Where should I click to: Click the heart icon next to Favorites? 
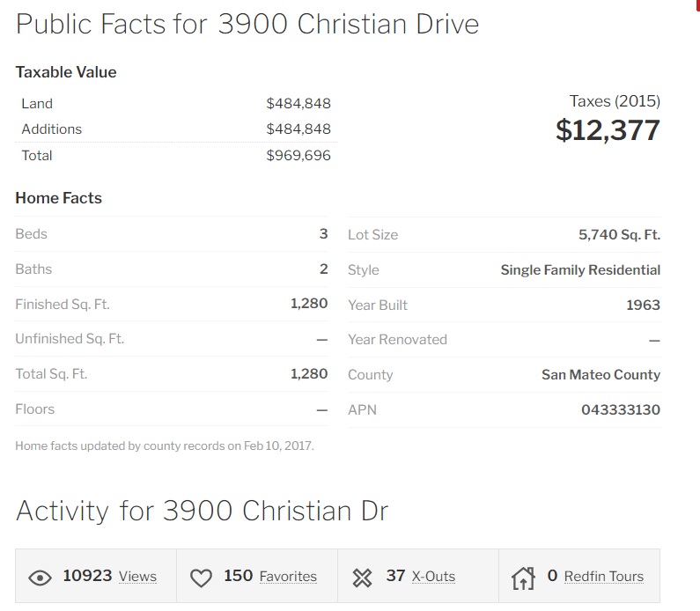point(202,578)
